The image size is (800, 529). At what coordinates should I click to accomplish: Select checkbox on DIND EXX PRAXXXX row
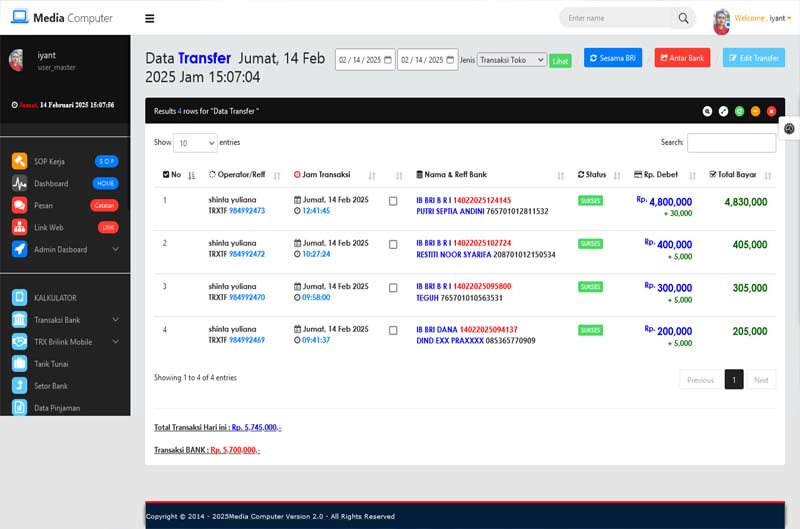(393, 330)
